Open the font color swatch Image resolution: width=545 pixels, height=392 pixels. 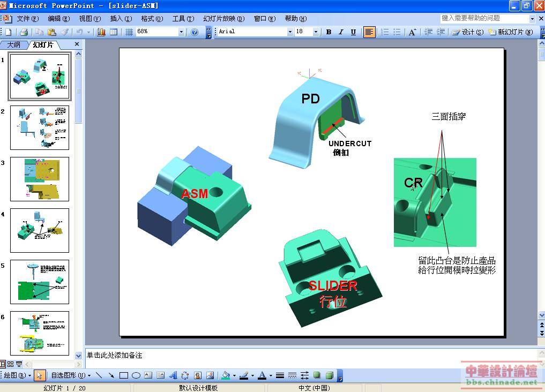tap(262, 375)
